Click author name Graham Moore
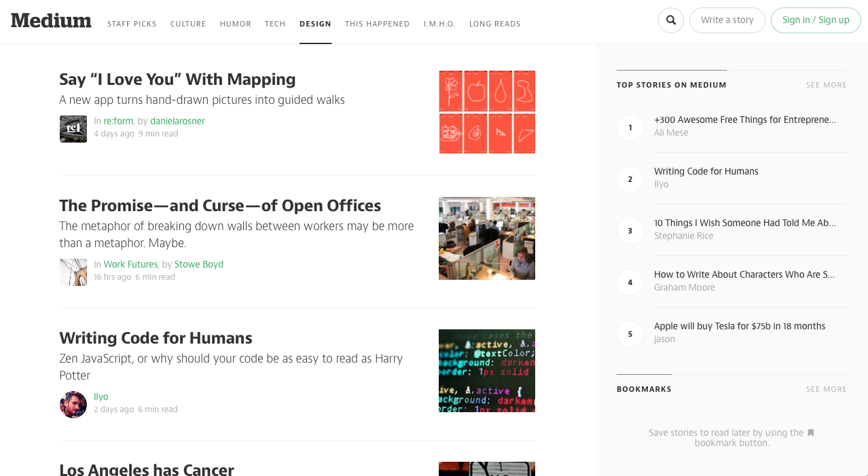This screenshot has width=868, height=476. [x=685, y=288]
